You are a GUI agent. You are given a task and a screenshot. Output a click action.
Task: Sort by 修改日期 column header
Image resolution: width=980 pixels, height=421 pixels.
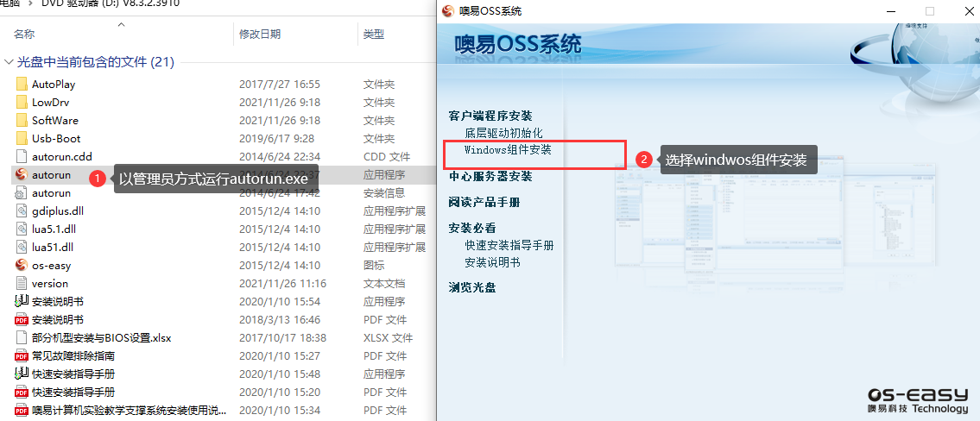(260, 35)
